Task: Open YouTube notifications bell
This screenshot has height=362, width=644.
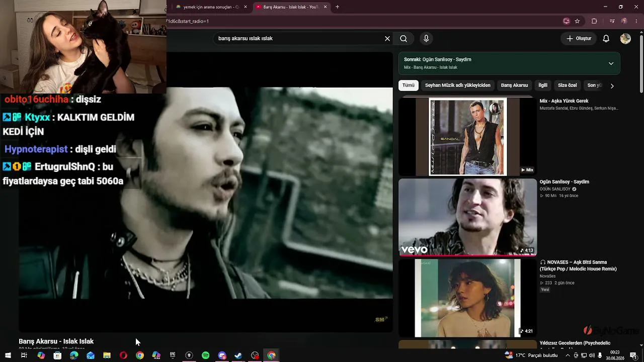Action: (606, 39)
